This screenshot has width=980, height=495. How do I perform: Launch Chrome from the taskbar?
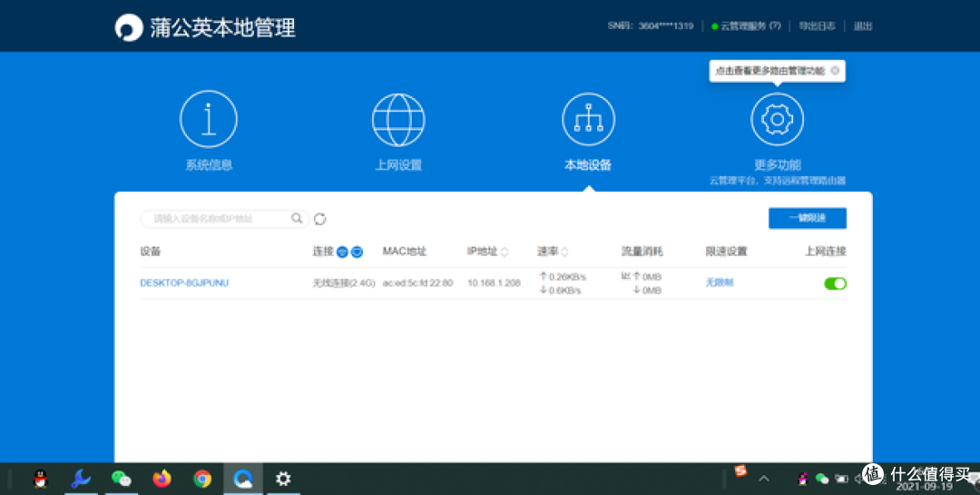[201, 479]
